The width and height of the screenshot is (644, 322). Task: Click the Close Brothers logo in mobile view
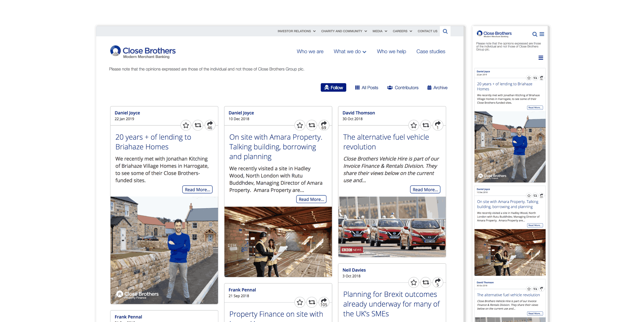tap(494, 34)
